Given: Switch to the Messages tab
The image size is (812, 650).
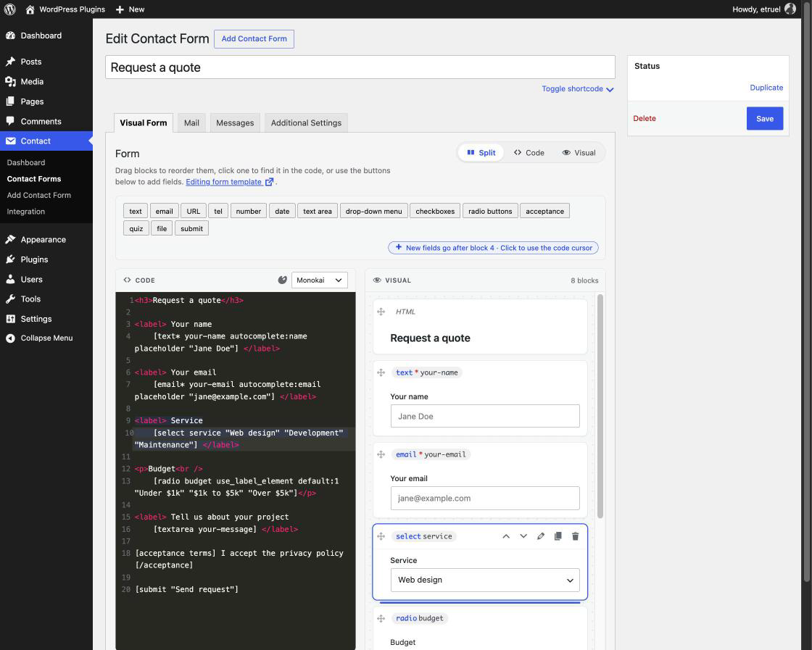Looking at the screenshot, I should tap(235, 122).
